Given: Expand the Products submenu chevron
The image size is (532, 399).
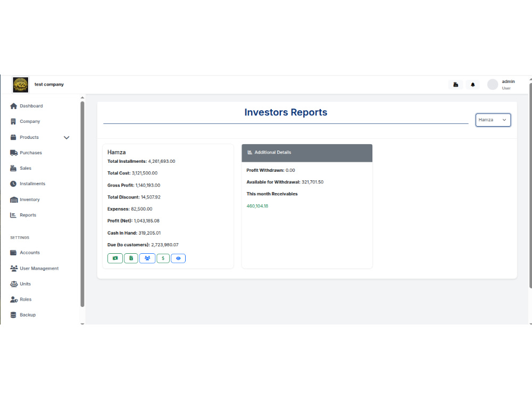Looking at the screenshot, I should pos(66,138).
